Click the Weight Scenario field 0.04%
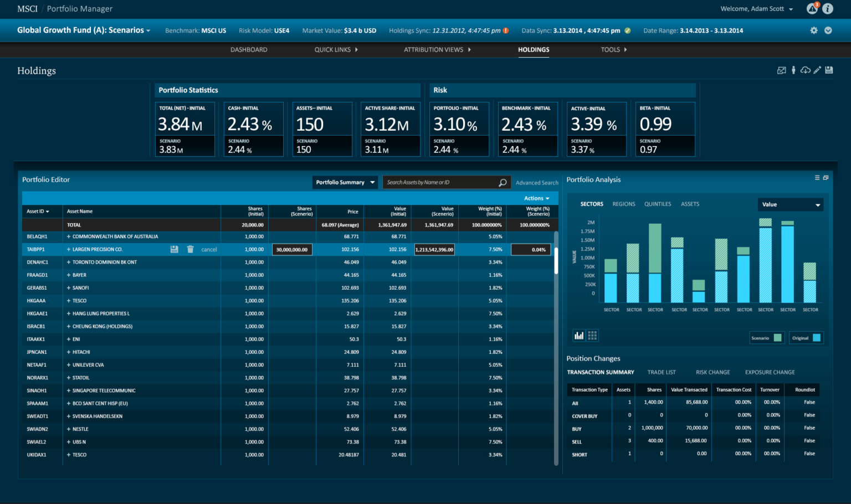Viewport: 851px width, 504px height. tap(531, 250)
